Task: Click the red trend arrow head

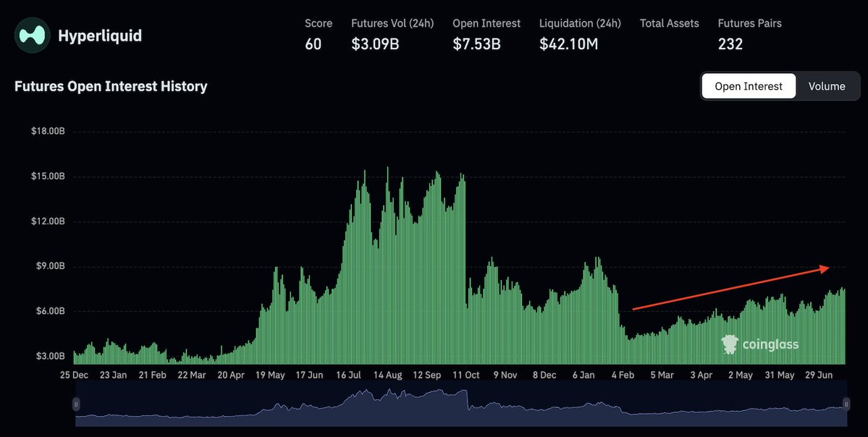Action: 825,268
